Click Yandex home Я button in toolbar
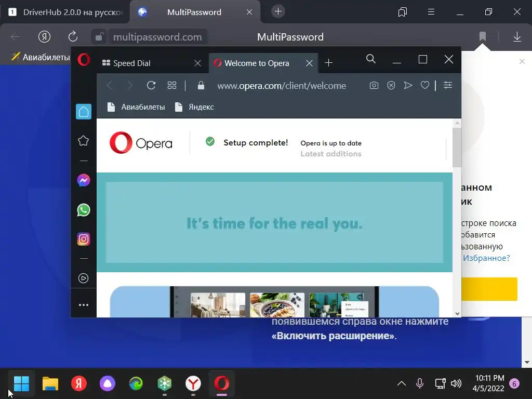 [x=45, y=36]
